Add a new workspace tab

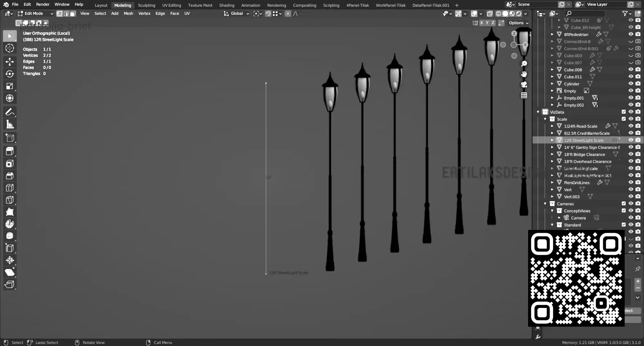pyautogui.click(x=457, y=5)
